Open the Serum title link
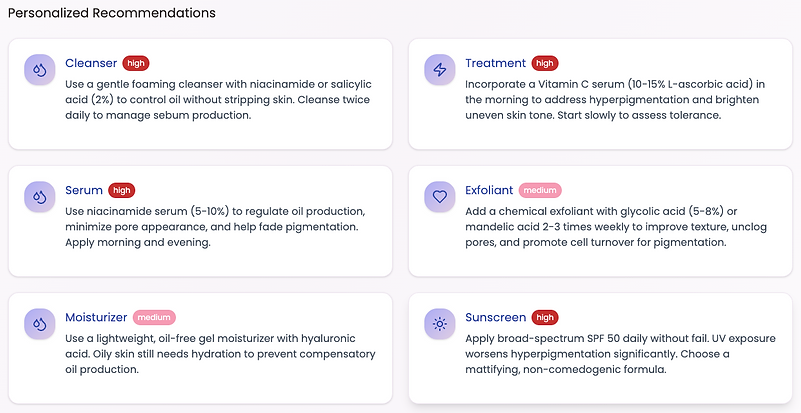 tap(84, 190)
